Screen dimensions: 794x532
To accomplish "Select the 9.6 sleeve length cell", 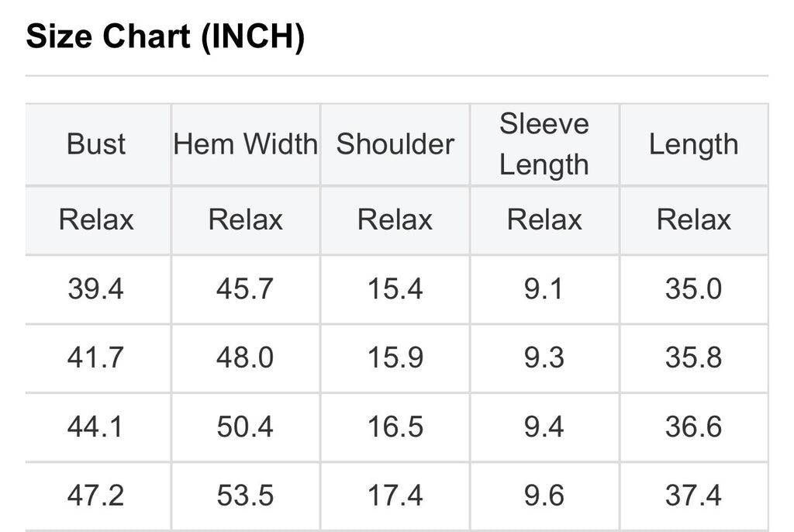I will point(544,496).
